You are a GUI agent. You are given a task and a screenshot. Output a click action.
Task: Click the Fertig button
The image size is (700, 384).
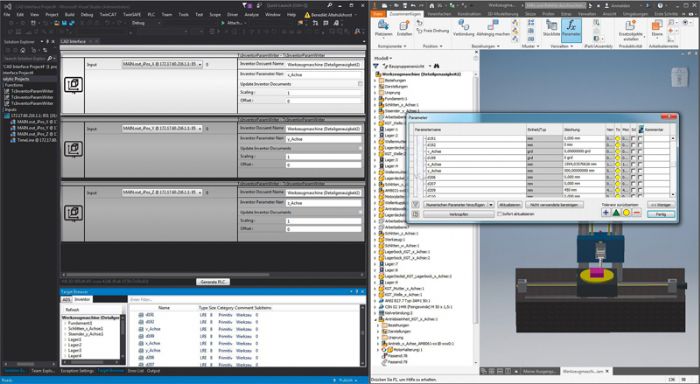661,214
